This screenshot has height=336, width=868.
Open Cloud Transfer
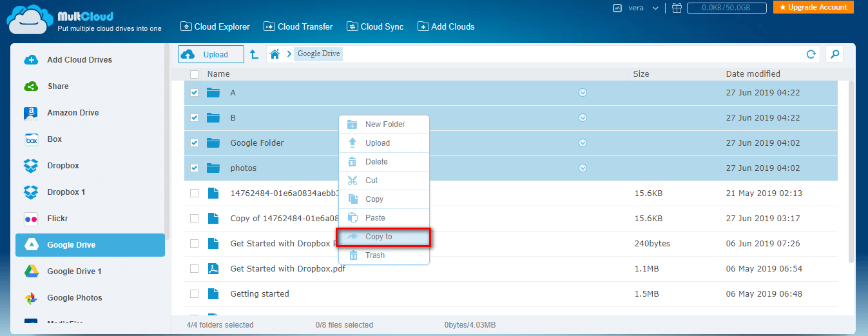pos(298,26)
